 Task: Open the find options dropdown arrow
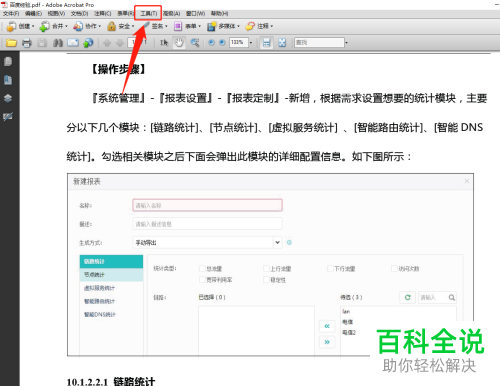(x=346, y=43)
